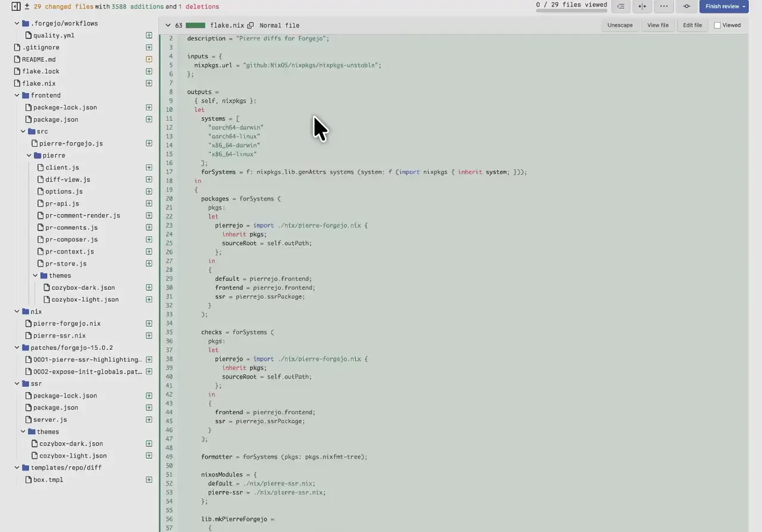Collapse the .forgejo/workflows folder
Viewport: 762px width, 532px height.
17,24
